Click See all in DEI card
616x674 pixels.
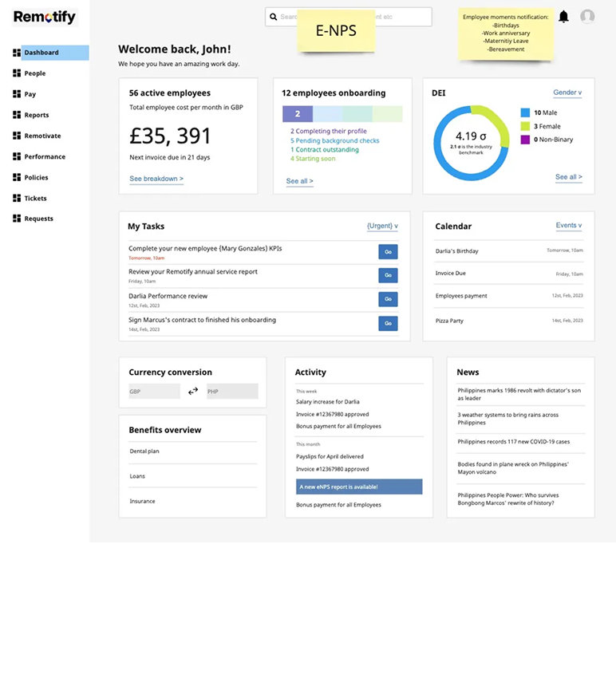[x=569, y=177]
